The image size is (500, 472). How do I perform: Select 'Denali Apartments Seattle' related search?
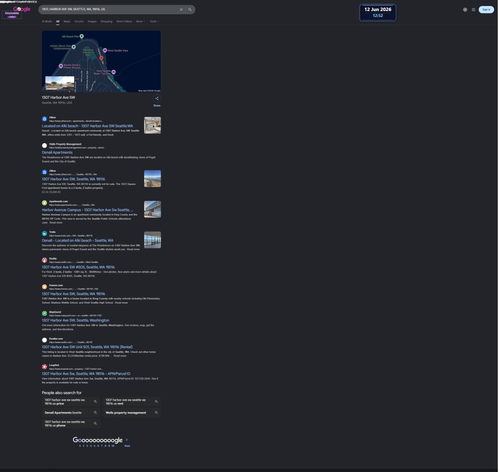pos(71,413)
